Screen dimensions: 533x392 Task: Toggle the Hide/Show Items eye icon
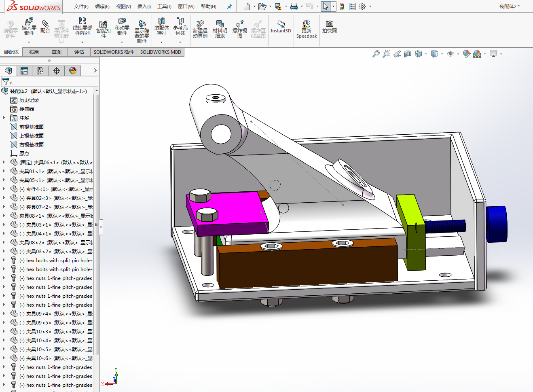point(451,54)
